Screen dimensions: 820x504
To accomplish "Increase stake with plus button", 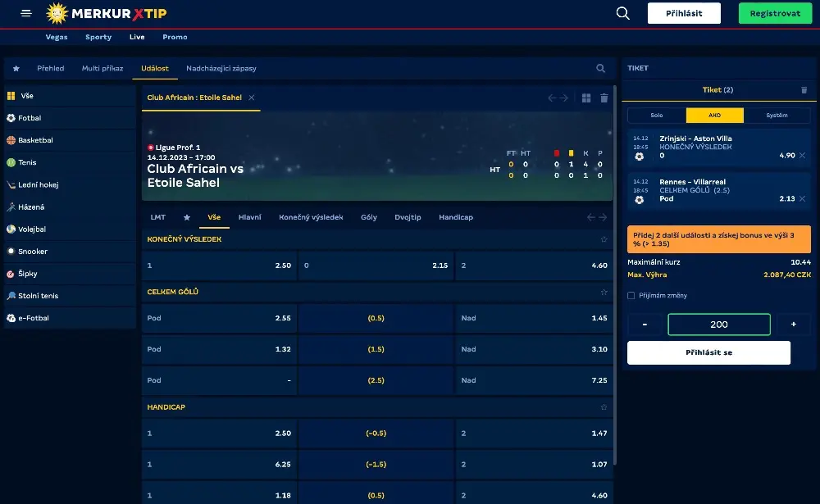I will [x=793, y=325].
